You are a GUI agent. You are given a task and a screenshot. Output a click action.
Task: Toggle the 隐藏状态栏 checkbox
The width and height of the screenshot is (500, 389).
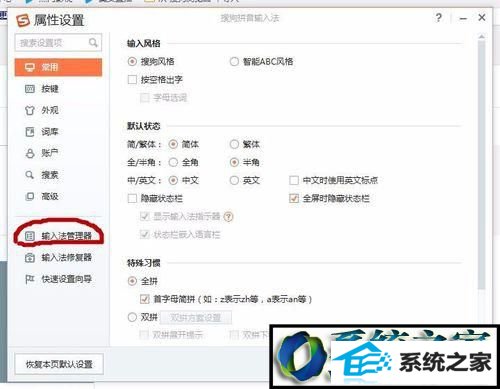132,199
